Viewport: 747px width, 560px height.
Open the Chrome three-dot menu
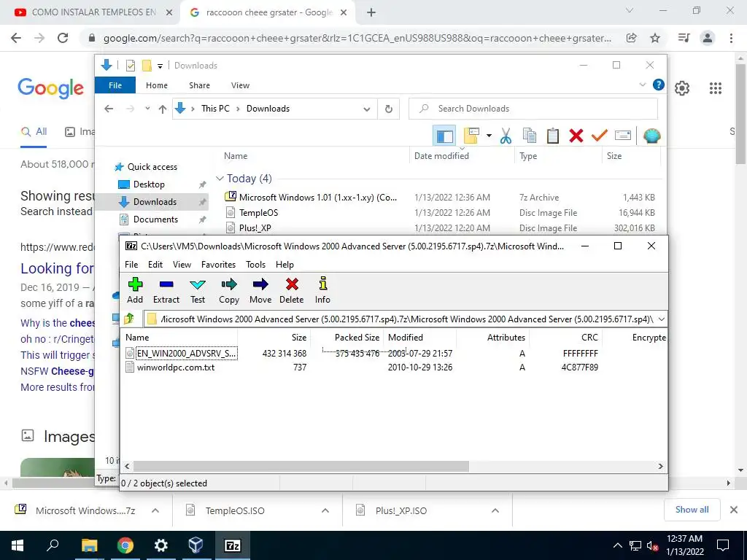(x=731, y=38)
